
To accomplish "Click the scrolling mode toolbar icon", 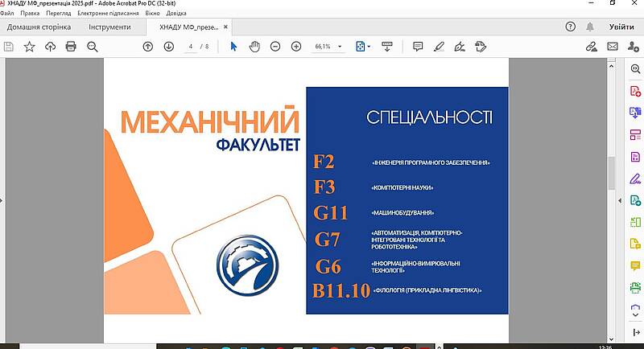I will (x=387, y=47).
